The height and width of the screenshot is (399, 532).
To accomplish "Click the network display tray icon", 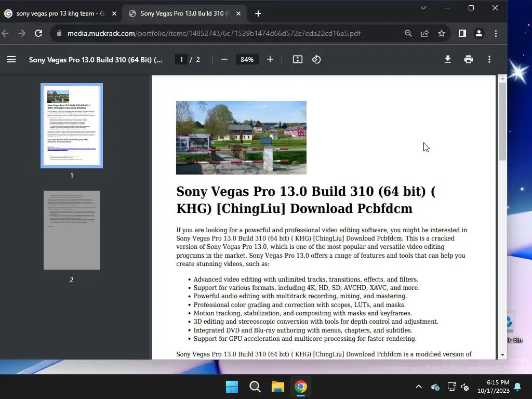I will [x=451, y=387].
